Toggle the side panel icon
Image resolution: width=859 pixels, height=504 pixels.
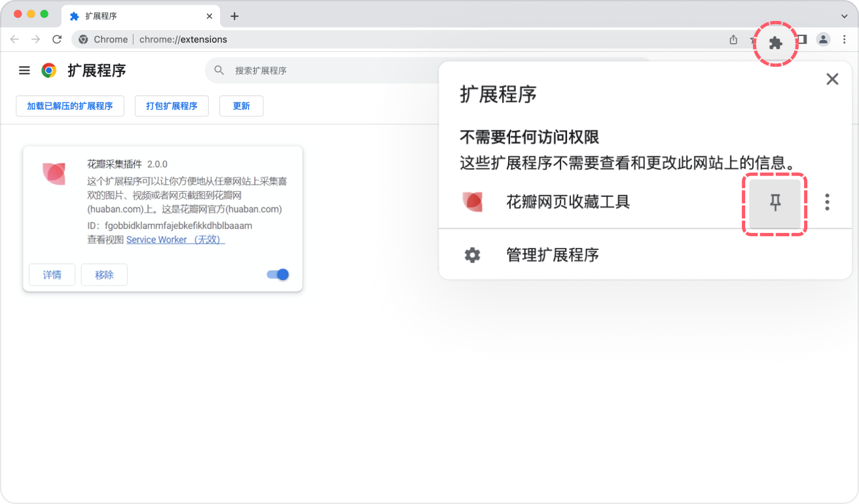801,39
